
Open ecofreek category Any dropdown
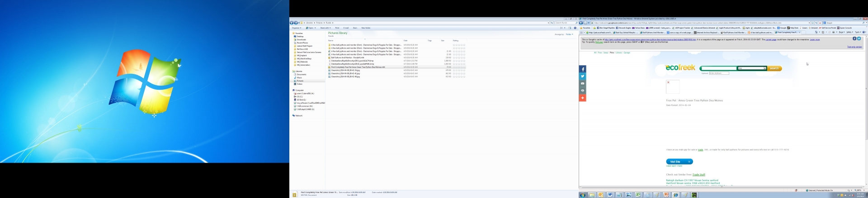tap(752, 68)
